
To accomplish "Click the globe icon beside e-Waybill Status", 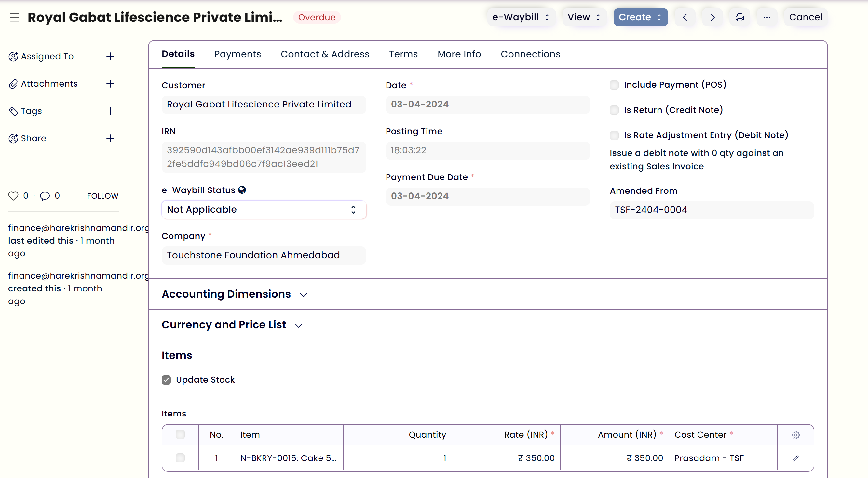I will pos(242,190).
